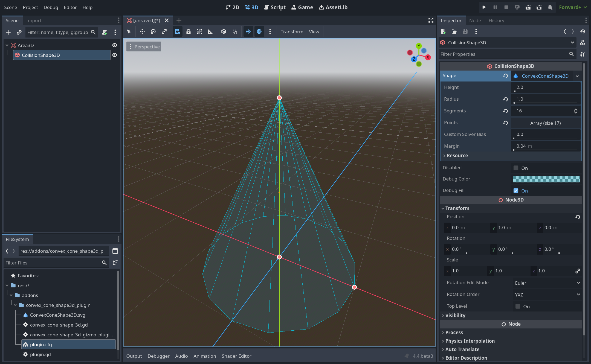The width and height of the screenshot is (591, 364).
Task: Click the lock selected node icon
Action: (x=189, y=32)
